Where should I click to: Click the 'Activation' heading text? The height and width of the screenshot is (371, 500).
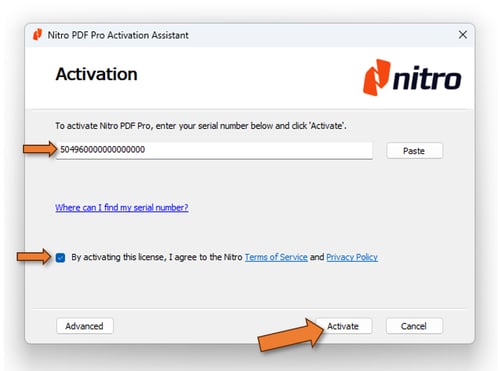pos(96,74)
